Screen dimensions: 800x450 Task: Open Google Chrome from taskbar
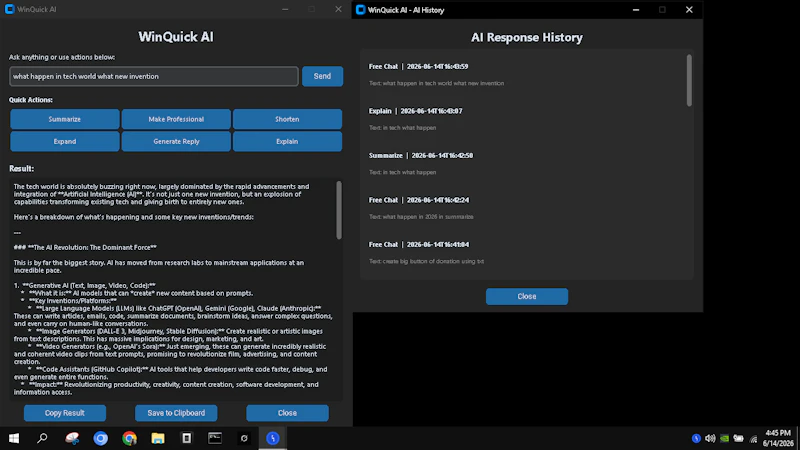tap(129, 438)
